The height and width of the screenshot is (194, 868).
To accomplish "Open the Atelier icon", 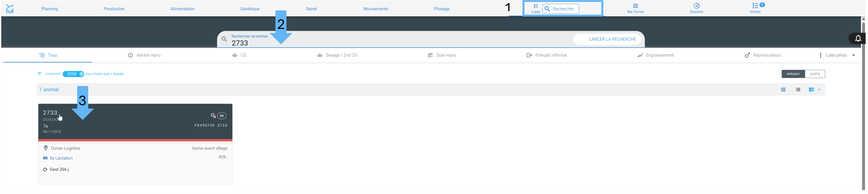I will (x=755, y=8).
